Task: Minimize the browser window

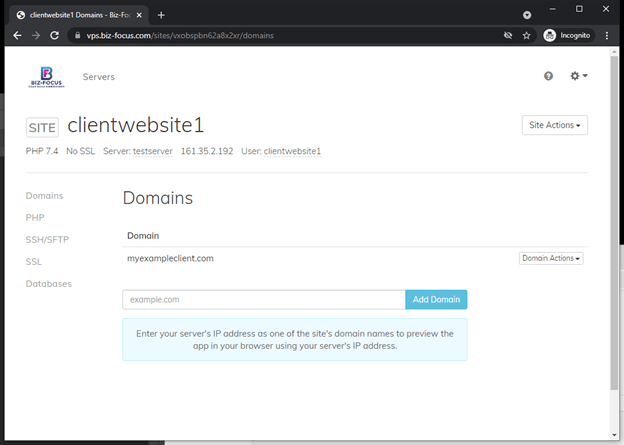Action: (x=552, y=9)
